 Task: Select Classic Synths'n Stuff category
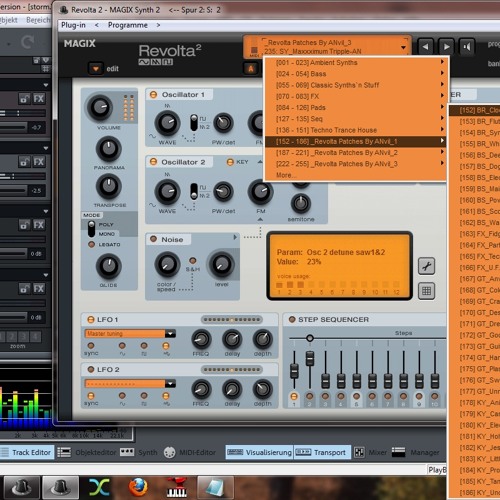pos(355,85)
